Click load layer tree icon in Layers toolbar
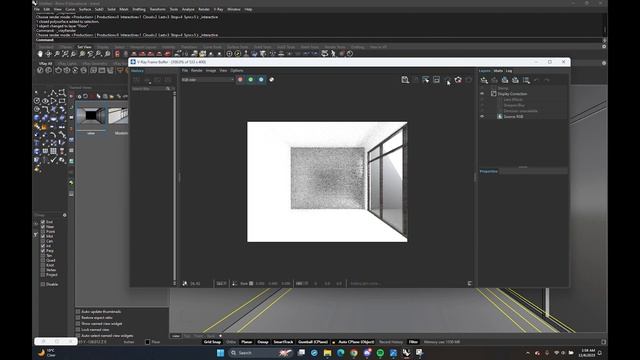Image resolution: width=640 pixels, height=360 pixels. click(x=516, y=80)
